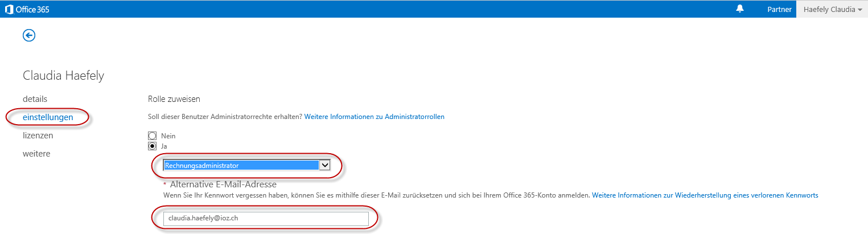
Task: Click the Claudia Haefely page heading
Action: pyautogui.click(x=63, y=76)
